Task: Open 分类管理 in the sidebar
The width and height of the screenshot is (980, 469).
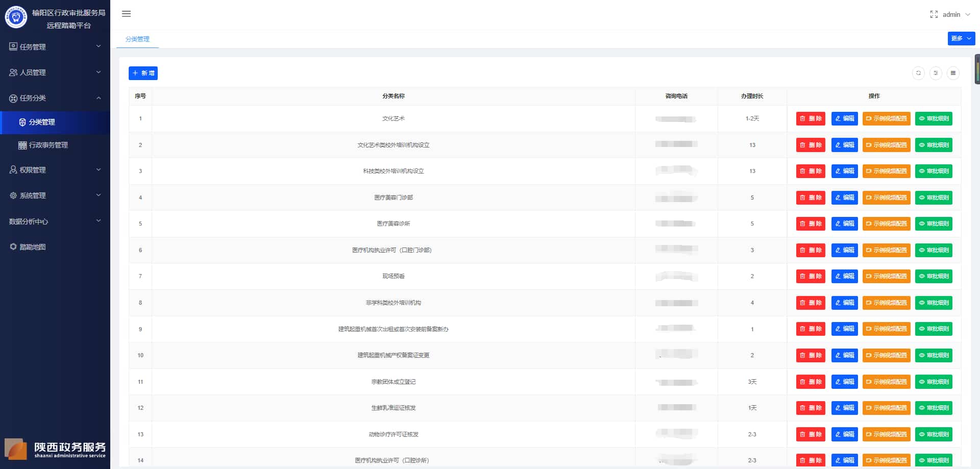Action: click(55, 122)
